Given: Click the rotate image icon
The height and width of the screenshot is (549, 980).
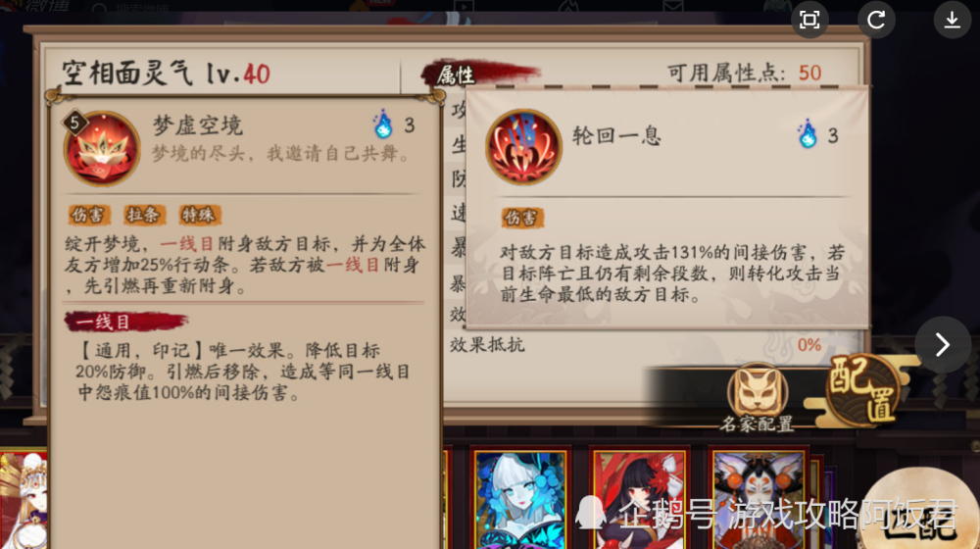Looking at the screenshot, I should pos(876,20).
